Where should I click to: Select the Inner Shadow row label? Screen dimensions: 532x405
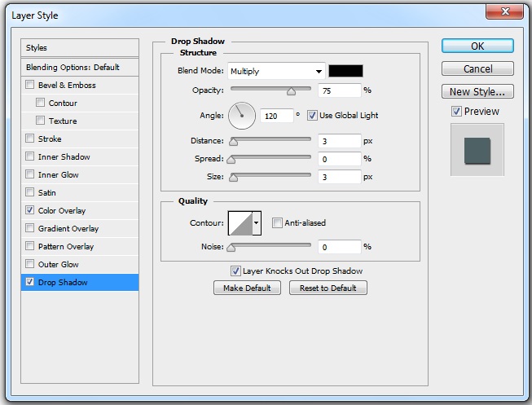(x=64, y=156)
